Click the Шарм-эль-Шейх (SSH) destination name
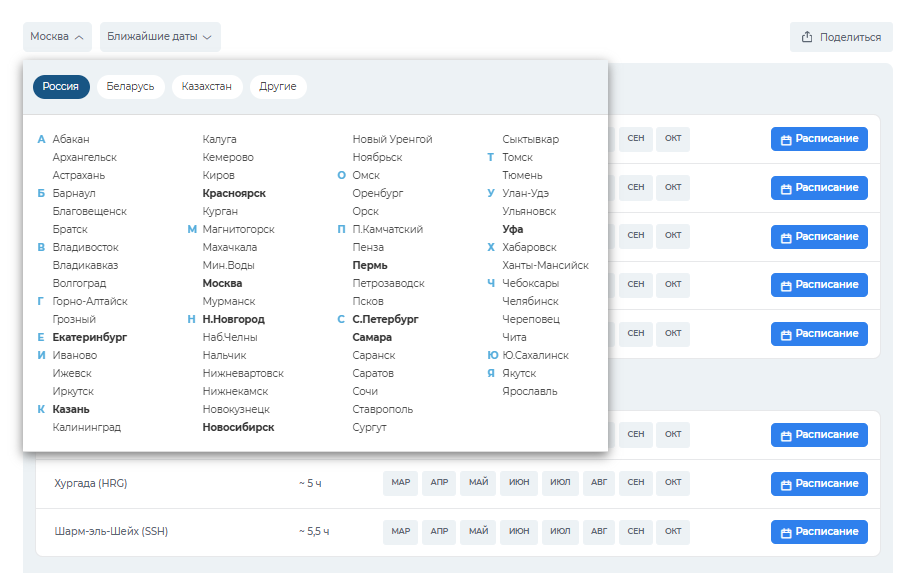Image resolution: width=914 pixels, height=573 pixels. [x=111, y=532]
